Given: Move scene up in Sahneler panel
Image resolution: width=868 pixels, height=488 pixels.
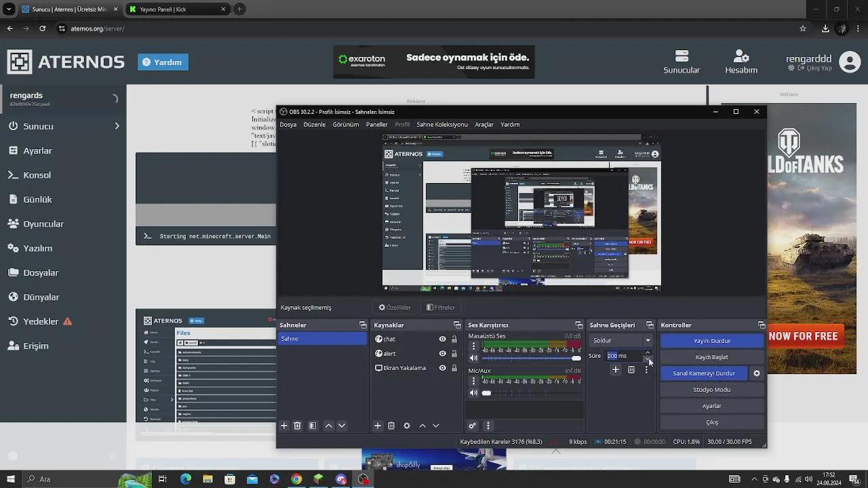Looking at the screenshot, I should [x=329, y=426].
